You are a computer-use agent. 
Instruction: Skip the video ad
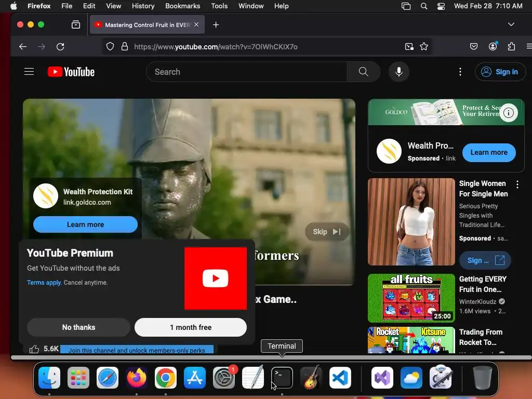tap(327, 232)
